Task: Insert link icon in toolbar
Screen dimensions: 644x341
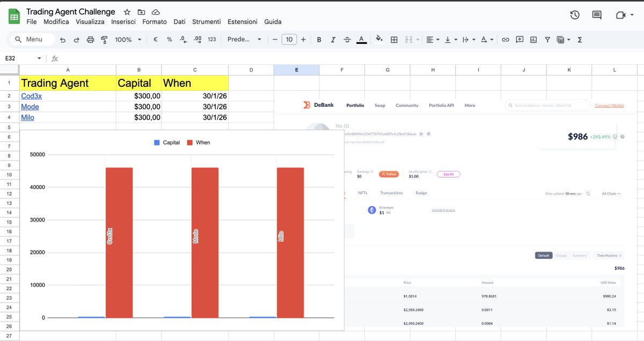Action: [x=506, y=40]
